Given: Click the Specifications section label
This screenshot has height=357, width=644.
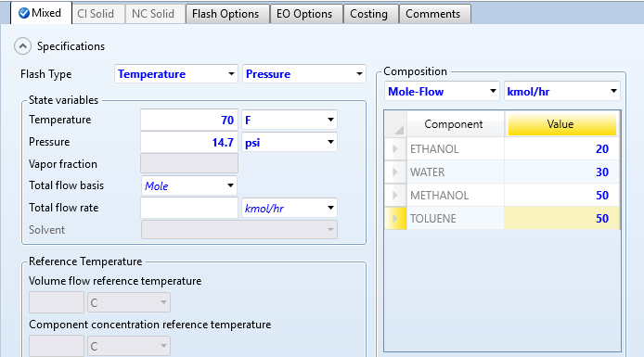Looking at the screenshot, I should click(71, 46).
